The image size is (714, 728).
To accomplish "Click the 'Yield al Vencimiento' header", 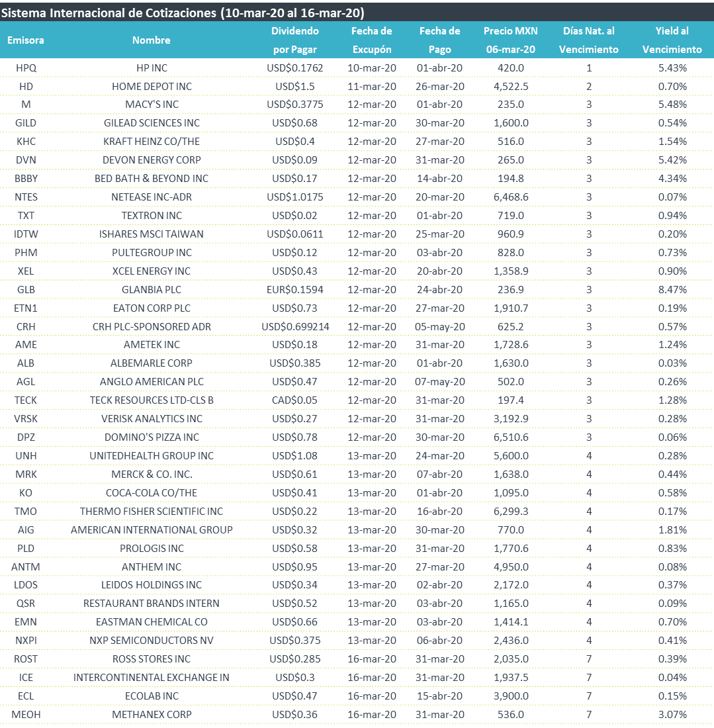I will [x=672, y=40].
